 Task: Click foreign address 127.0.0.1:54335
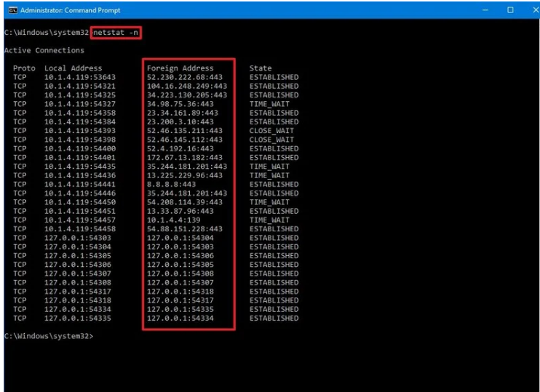(x=180, y=310)
